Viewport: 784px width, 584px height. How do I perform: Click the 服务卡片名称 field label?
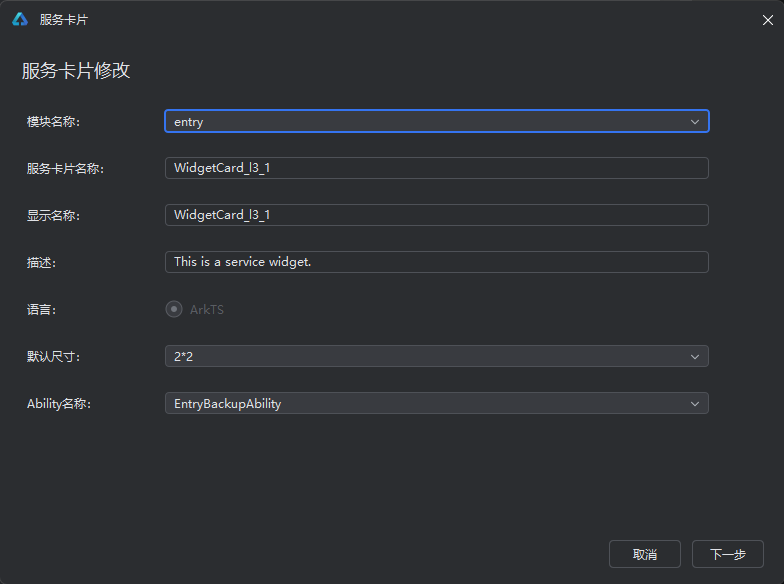click(x=66, y=168)
